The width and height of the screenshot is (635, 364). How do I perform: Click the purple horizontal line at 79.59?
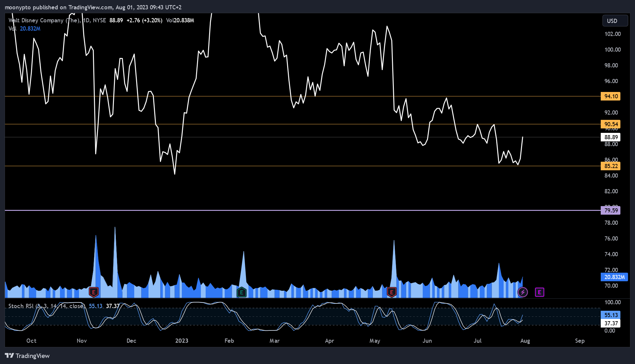coord(303,210)
